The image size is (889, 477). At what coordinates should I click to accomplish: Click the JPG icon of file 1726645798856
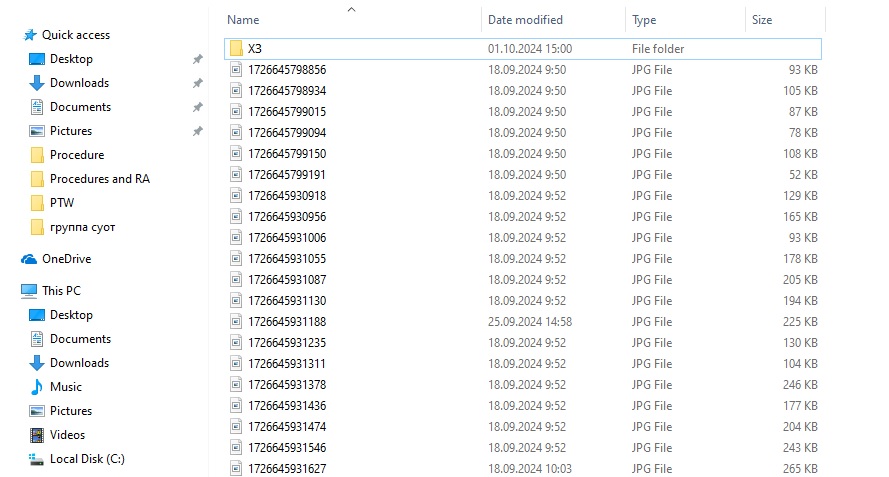[x=236, y=70]
